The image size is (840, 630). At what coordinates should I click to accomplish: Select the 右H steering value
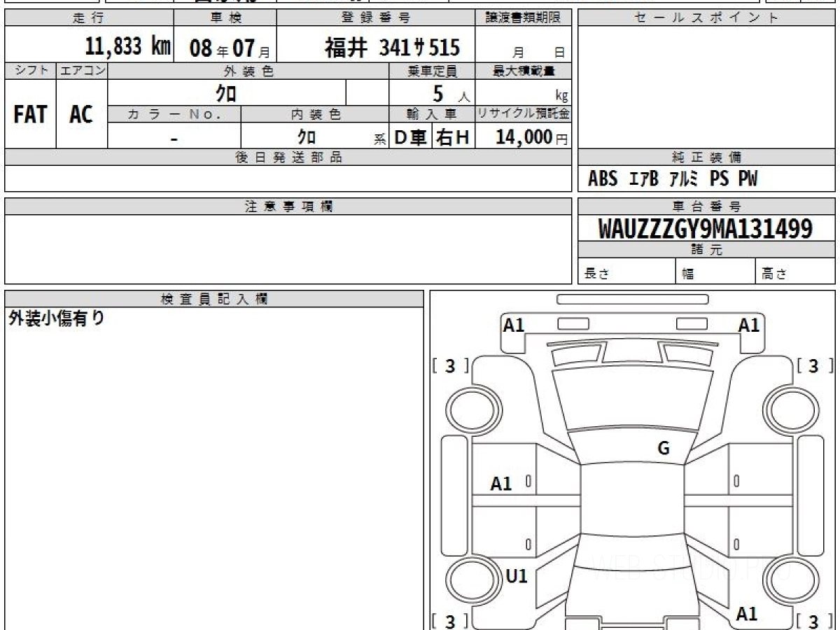[453, 137]
